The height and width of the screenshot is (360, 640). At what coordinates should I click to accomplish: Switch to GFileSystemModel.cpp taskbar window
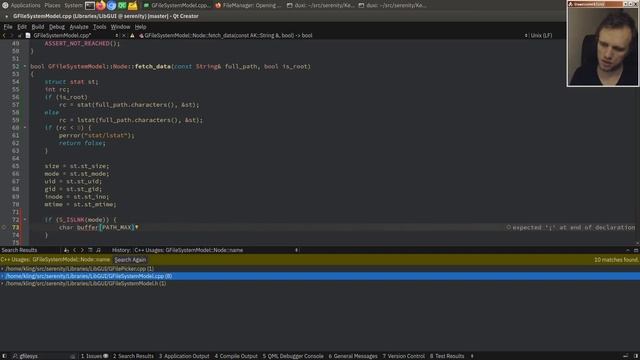click(177, 5)
